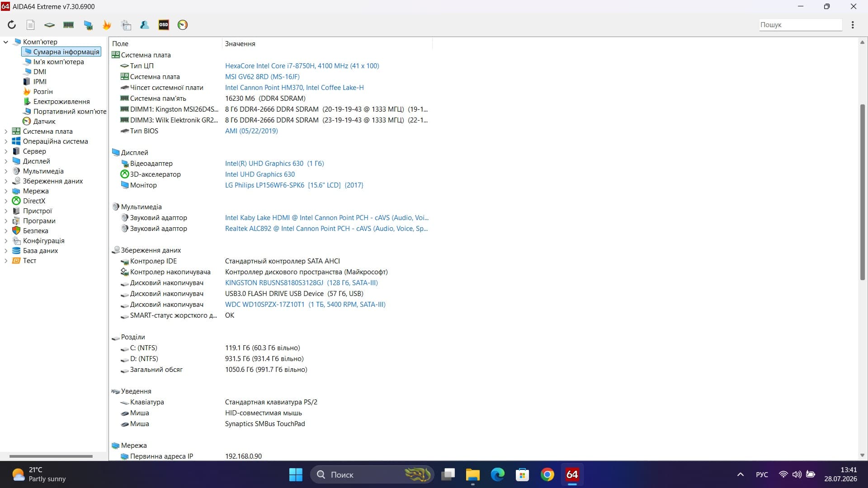Click the user preferences toolbar icon

coord(145,25)
